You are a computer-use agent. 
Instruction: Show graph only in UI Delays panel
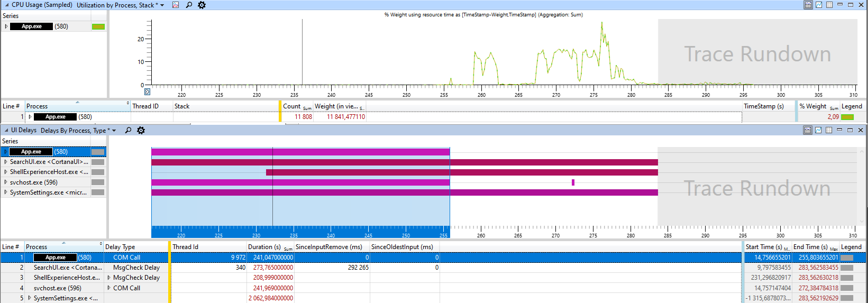click(818, 130)
